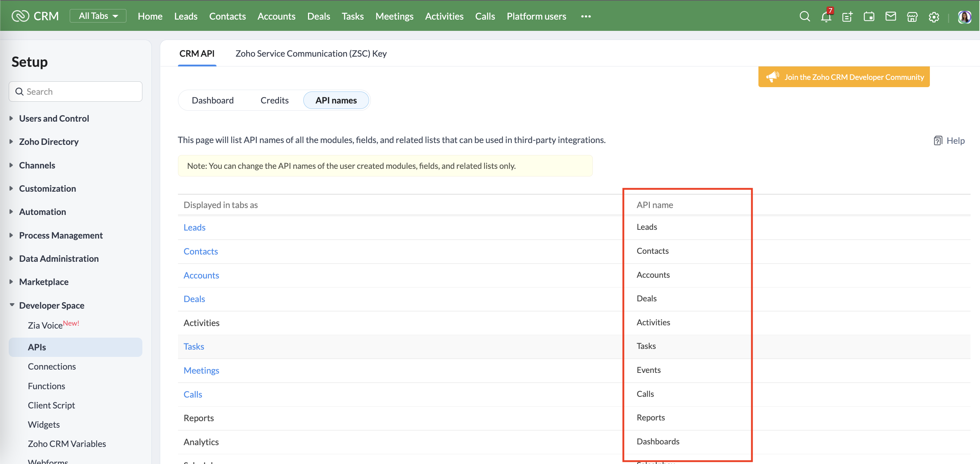
Task: Select the API names pill tab
Action: [x=336, y=100]
